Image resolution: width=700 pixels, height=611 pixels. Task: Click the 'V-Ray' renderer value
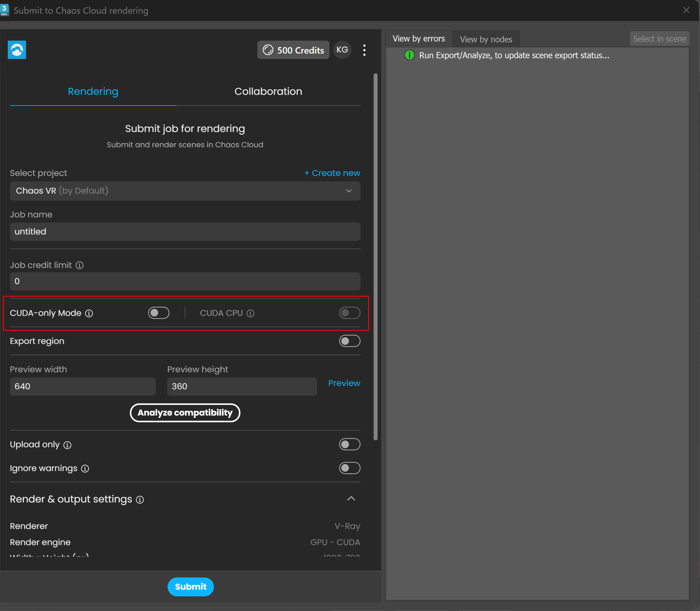pyautogui.click(x=347, y=527)
